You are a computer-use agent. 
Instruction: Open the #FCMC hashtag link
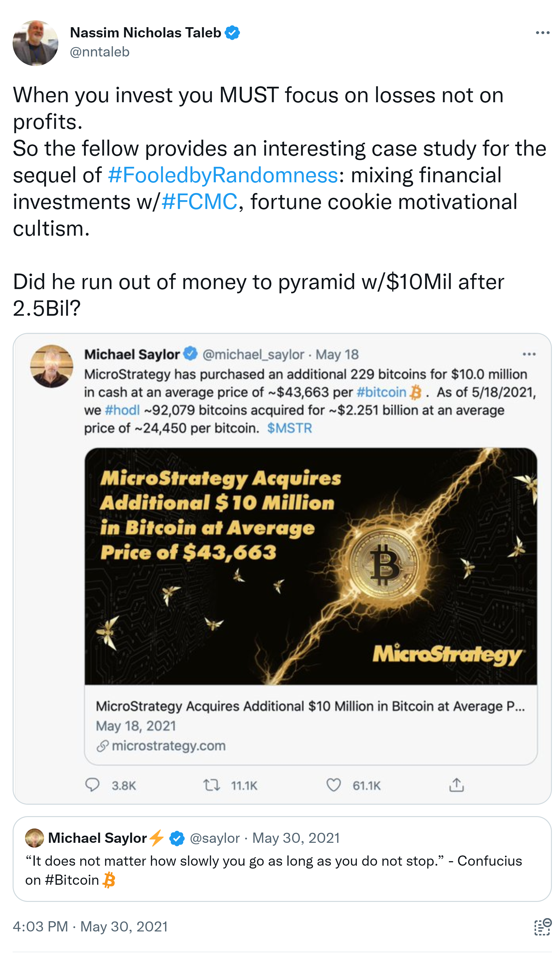coord(199,202)
